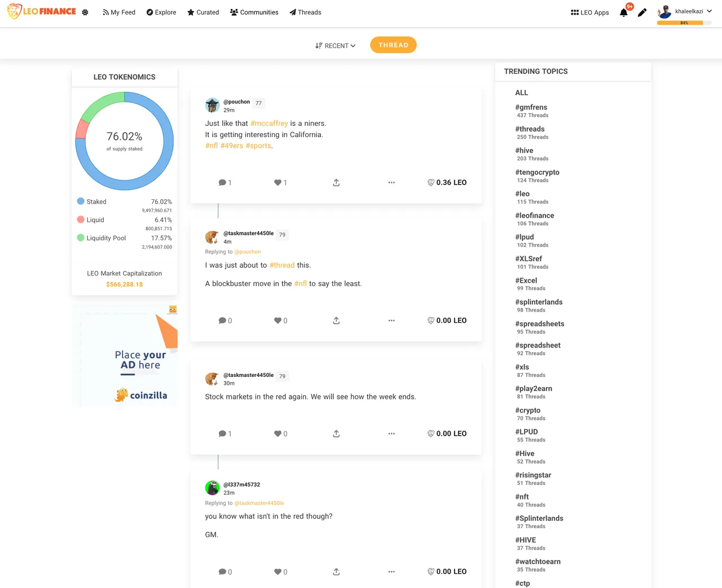Like the stock markets thread

point(280,434)
